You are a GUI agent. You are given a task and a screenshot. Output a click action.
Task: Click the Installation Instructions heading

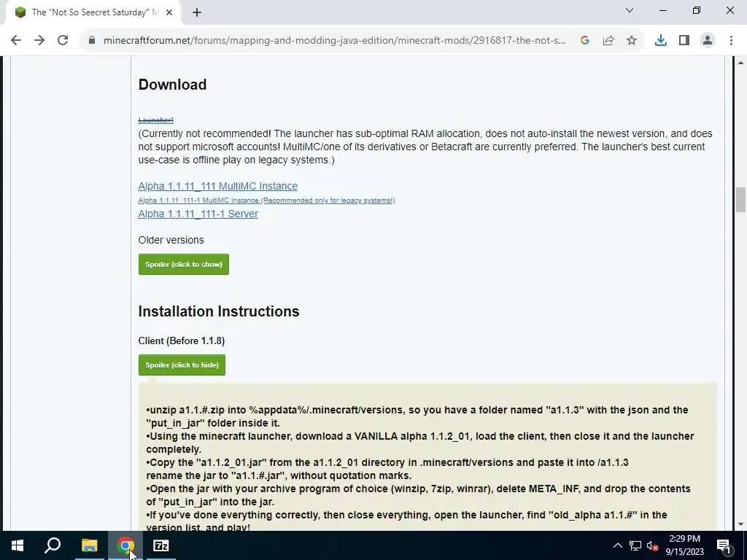coord(219,311)
